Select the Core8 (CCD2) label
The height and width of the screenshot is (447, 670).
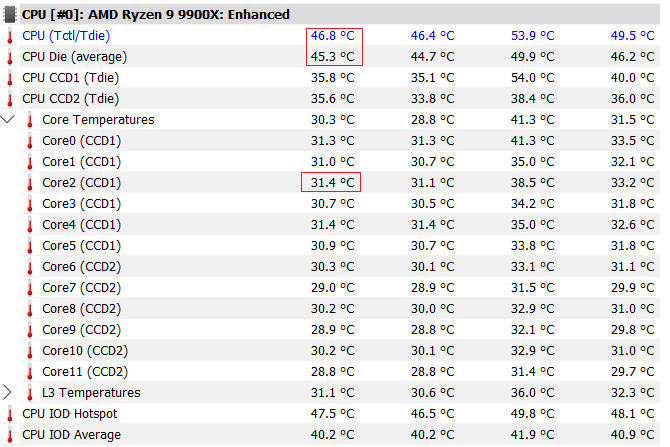click(82, 309)
